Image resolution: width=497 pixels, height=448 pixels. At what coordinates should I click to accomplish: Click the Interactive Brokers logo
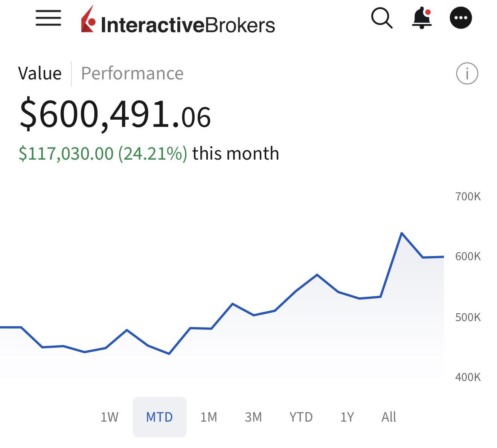click(x=178, y=20)
